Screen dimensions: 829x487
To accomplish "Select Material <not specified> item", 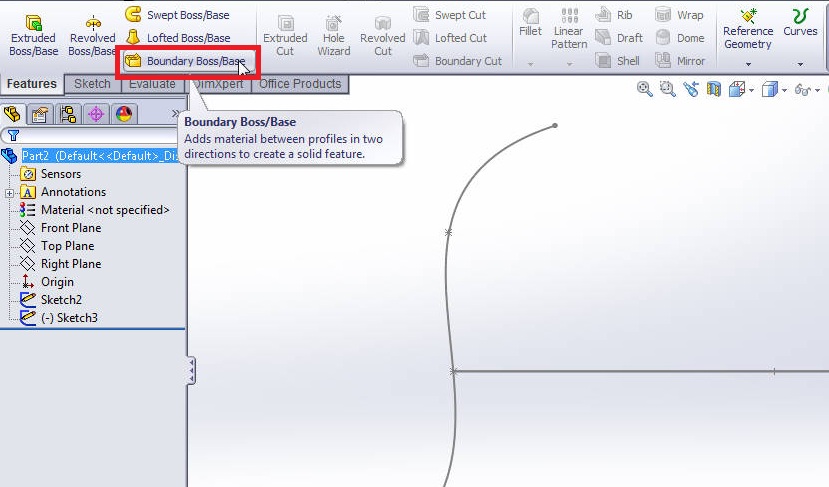I will pos(105,210).
